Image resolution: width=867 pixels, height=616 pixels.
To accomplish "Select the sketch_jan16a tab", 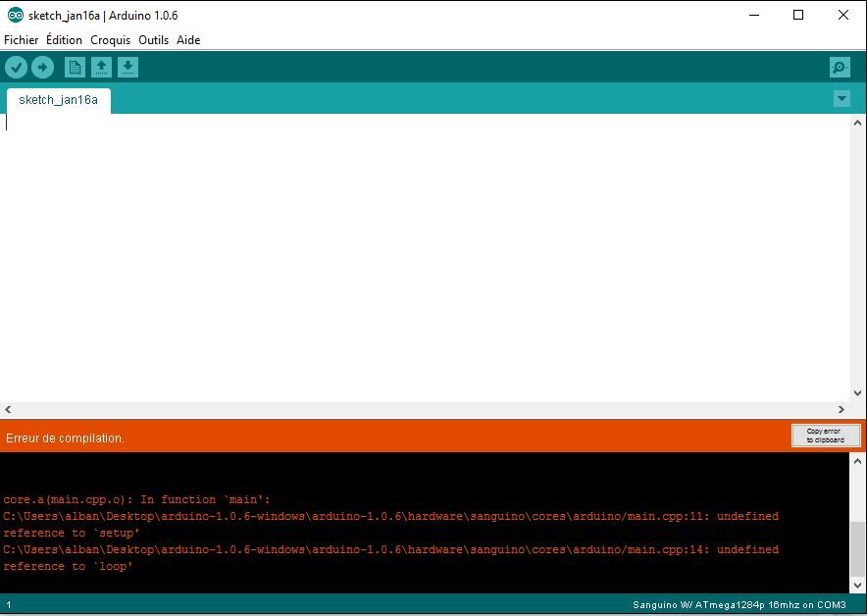I will pyautogui.click(x=59, y=100).
